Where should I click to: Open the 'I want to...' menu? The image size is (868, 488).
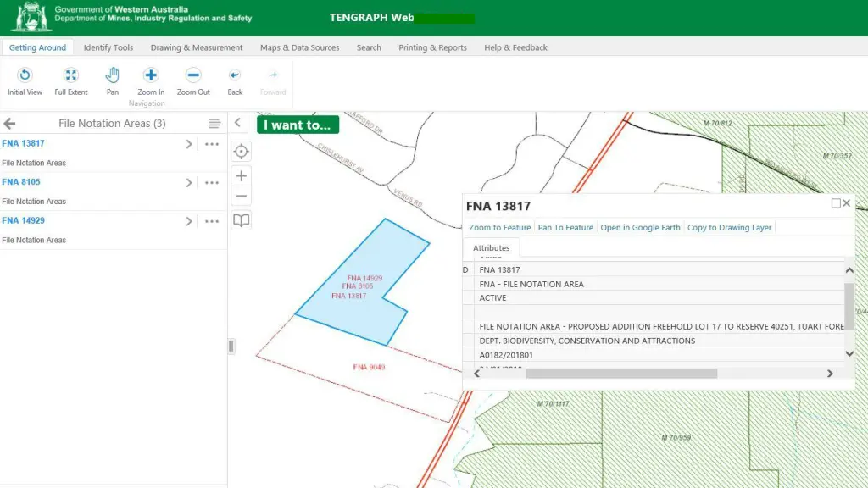(298, 125)
